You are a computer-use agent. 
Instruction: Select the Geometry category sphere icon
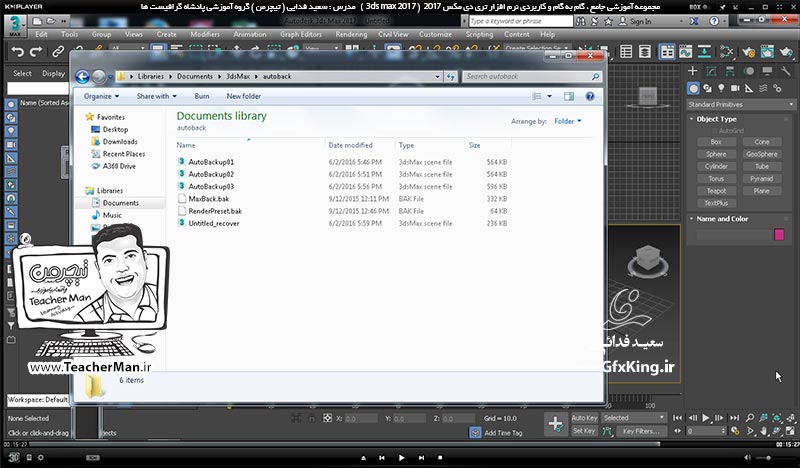tap(693, 88)
